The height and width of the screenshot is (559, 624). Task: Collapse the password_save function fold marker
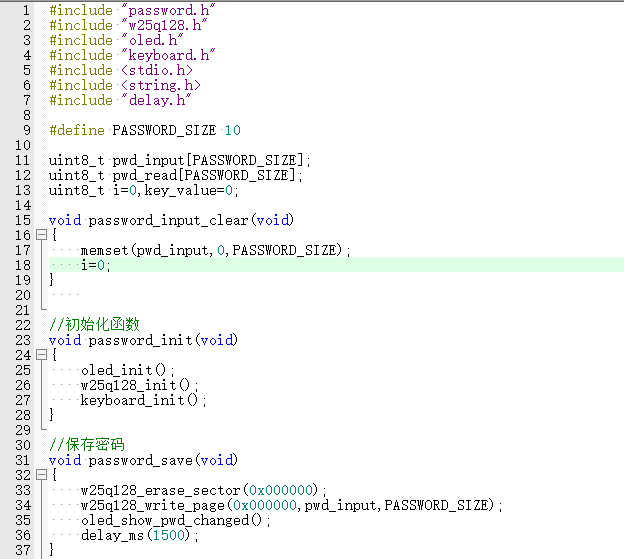click(x=41, y=475)
